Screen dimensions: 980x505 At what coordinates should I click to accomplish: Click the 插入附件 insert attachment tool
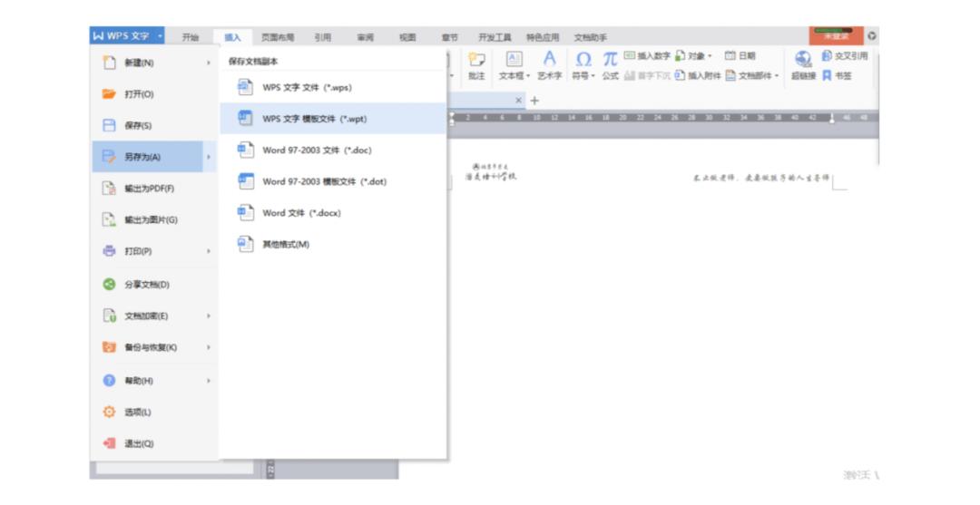point(698,75)
